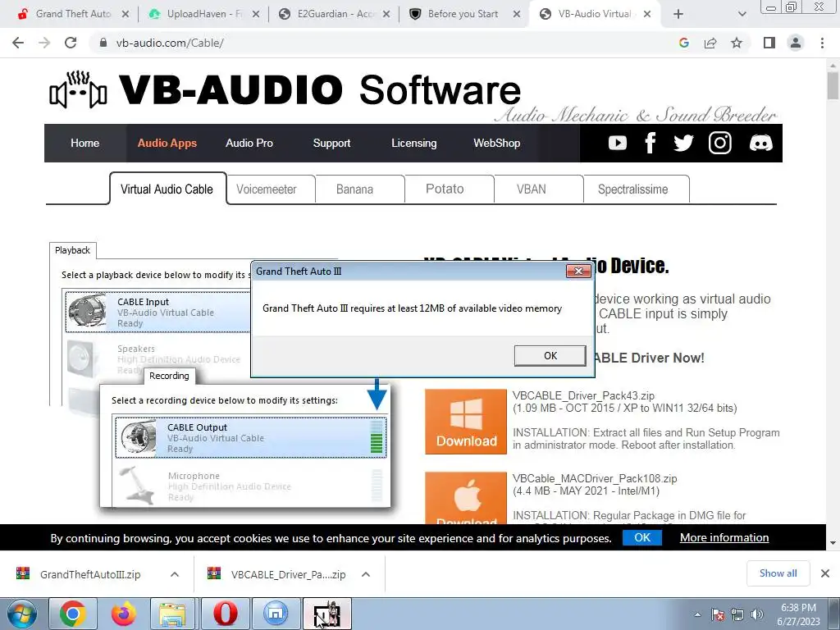Viewport: 840px width, 630px height.
Task: Click OK in the Grand Theft Auto III dialog
Action: [x=550, y=356]
